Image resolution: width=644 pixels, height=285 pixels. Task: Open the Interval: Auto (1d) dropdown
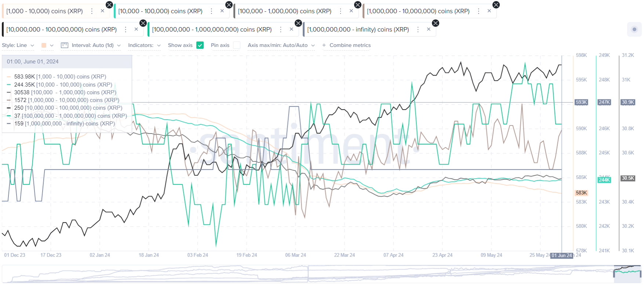(91, 45)
